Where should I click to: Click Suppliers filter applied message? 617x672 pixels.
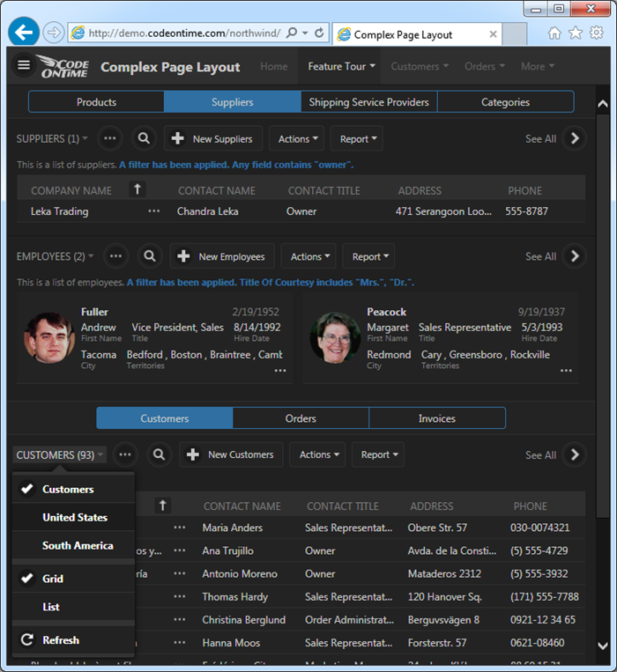pyautogui.click(x=236, y=165)
